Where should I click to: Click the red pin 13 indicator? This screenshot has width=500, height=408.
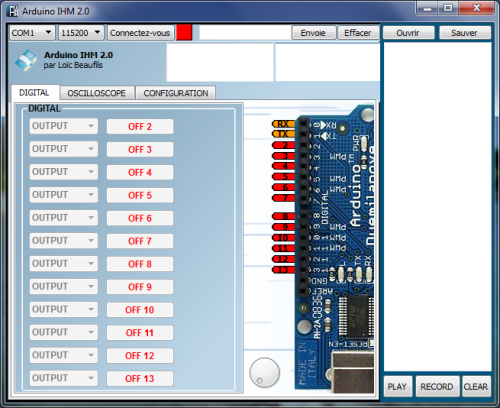pyautogui.click(x=284, y=270)
